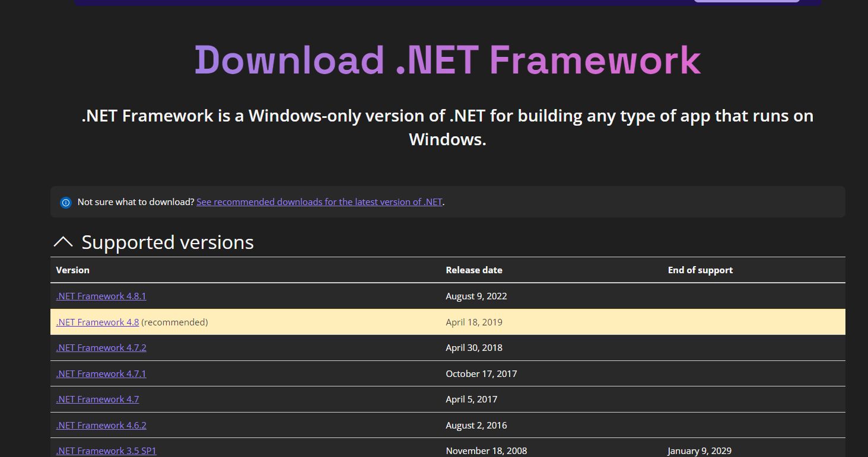Click the Supported versions heading text
This screenshot has height=457, width=868.
[x=167, y=242]
